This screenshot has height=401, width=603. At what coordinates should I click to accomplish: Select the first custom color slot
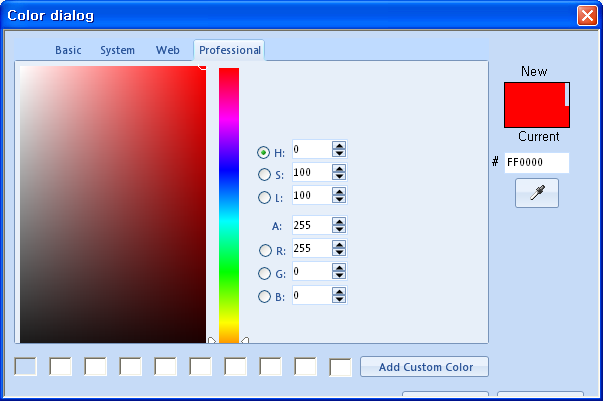(25, 366)
